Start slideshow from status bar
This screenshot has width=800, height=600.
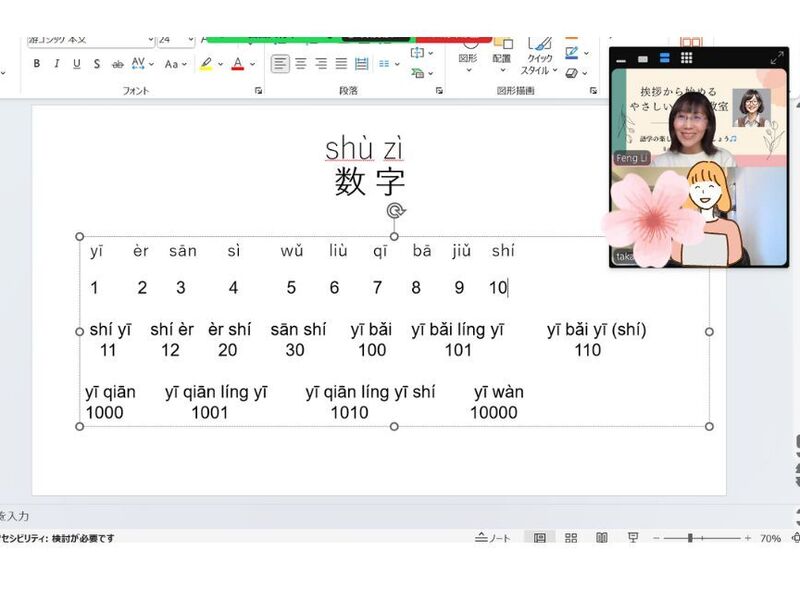(x=633, y=538)
